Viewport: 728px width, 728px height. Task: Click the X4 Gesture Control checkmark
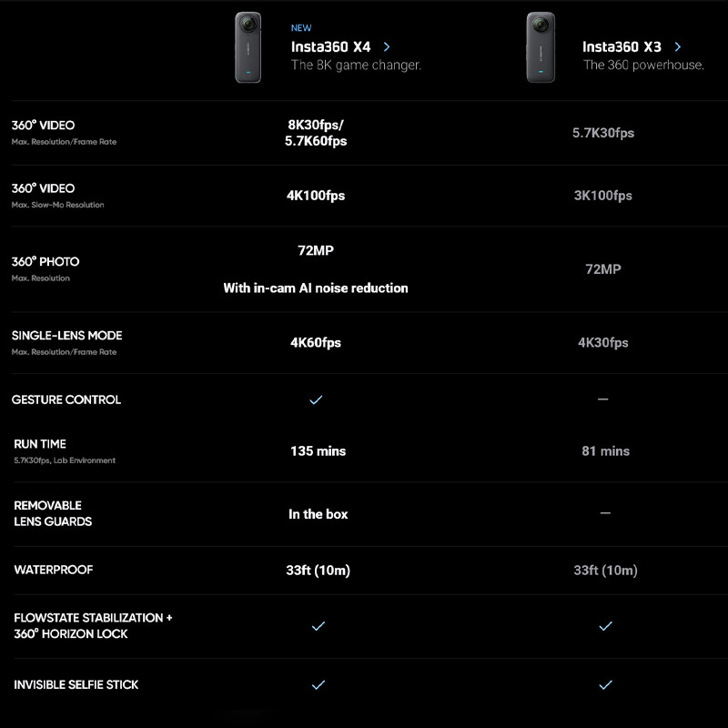tap(317, 399)
